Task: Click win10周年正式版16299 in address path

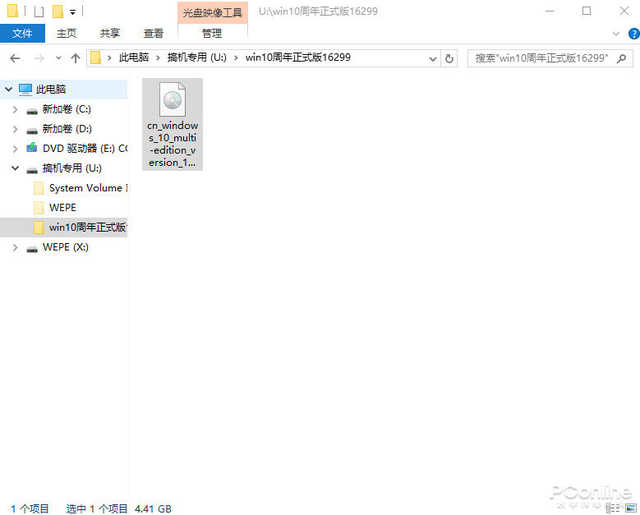Action: (298, 58)
